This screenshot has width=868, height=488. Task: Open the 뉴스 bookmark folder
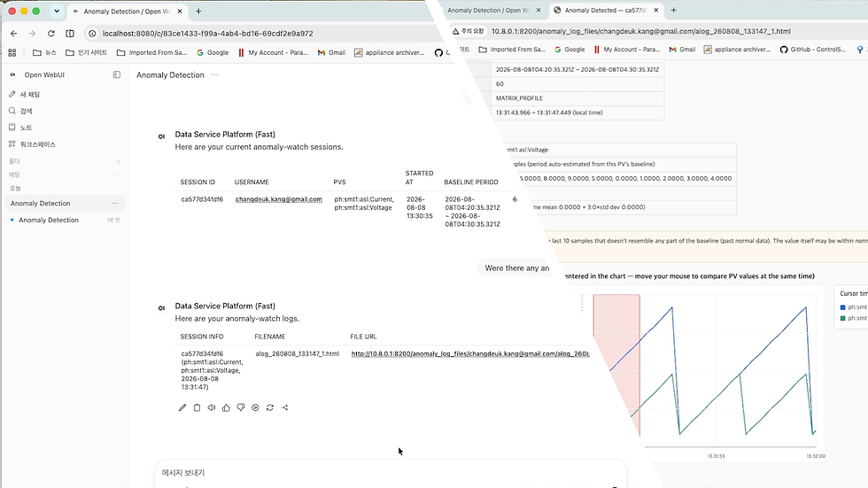[x=44, y=52]
